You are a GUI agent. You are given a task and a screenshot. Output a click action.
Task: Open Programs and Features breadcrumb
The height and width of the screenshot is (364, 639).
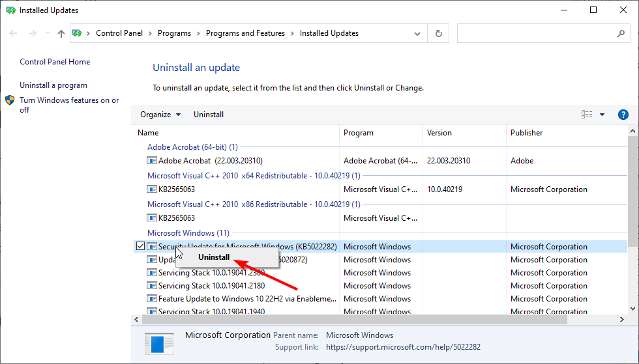point(245,33)
